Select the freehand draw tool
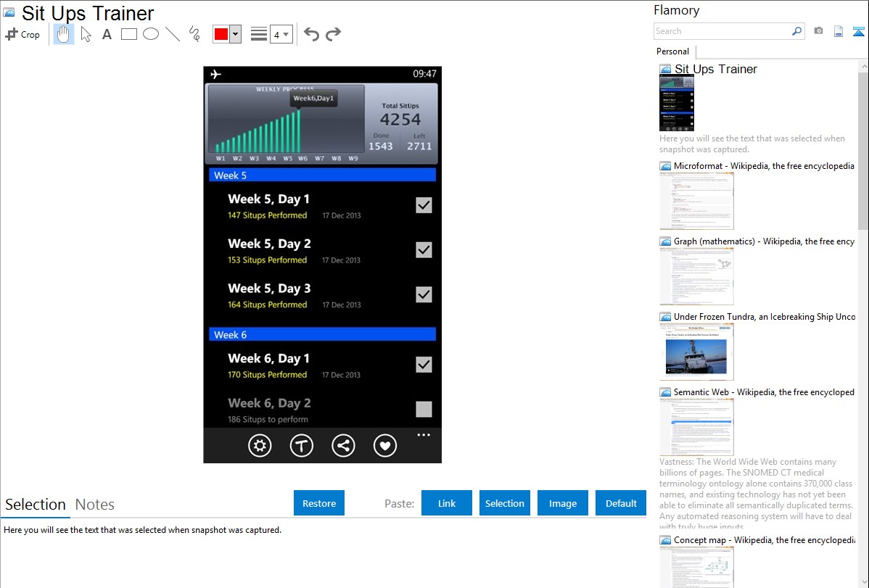869x588 pixels. coord(194,34)
